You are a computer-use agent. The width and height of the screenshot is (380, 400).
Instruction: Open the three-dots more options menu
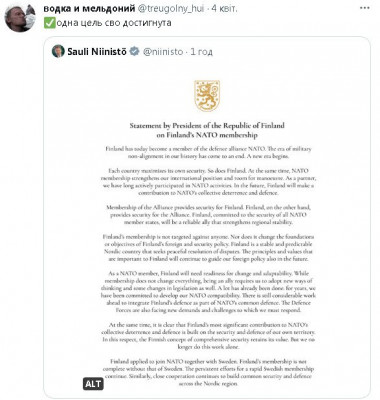365,8
